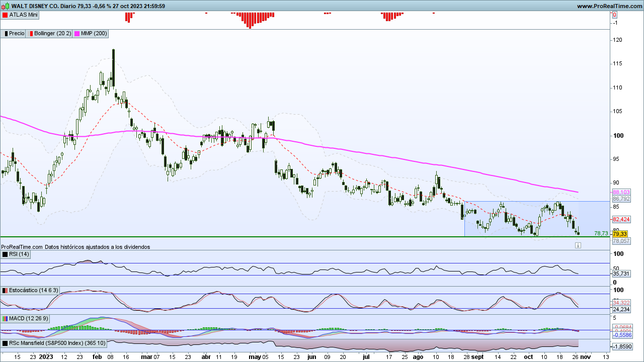Visit the www.ProRealTime.com link
Image resolution: width=644 pixels, height=362 pixels.
coord(609,6)
